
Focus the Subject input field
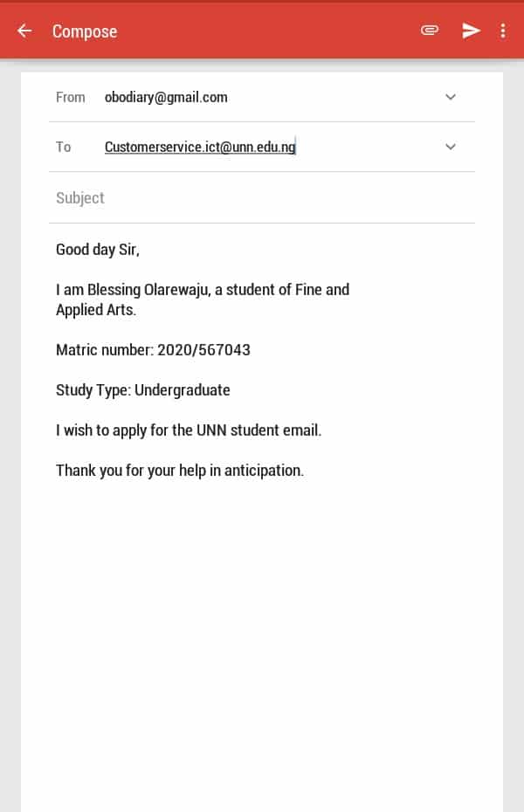point(261,198)
